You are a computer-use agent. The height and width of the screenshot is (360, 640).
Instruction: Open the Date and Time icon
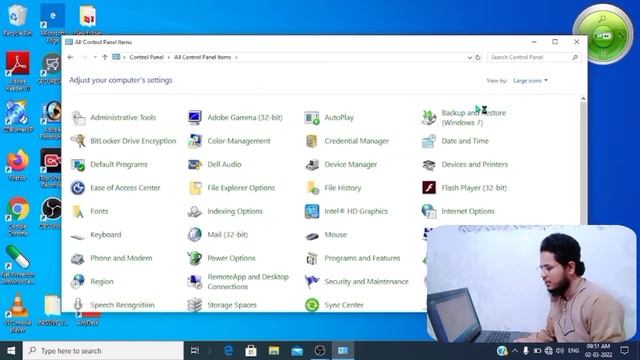[429, 141]
